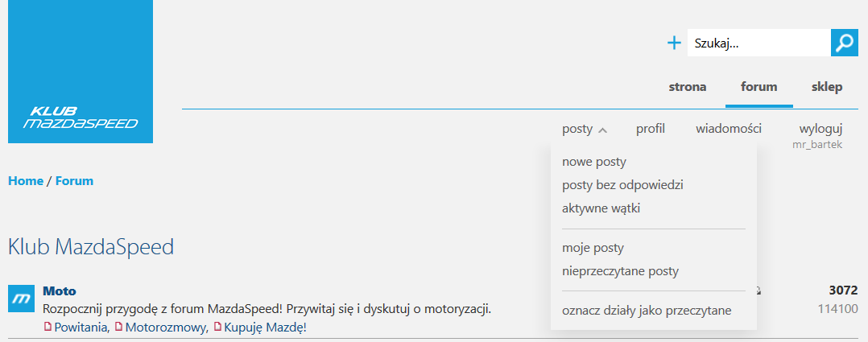Go to wiadomości
Screen dimensions: 868x342
729,129
